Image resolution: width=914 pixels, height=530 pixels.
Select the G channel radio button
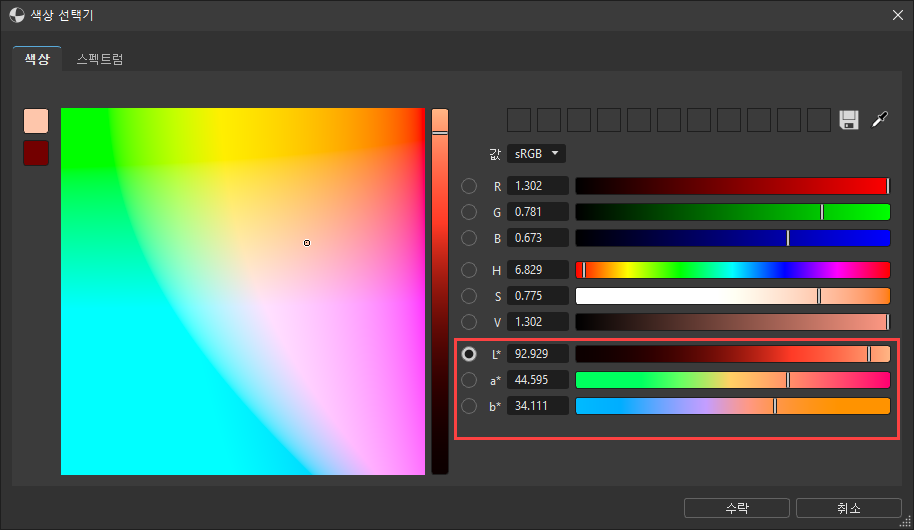469,212
